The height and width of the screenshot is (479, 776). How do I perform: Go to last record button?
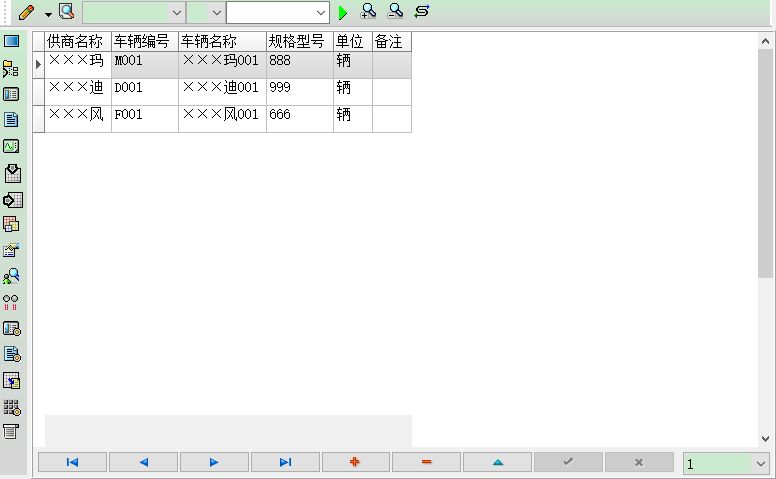pos(286,462)
